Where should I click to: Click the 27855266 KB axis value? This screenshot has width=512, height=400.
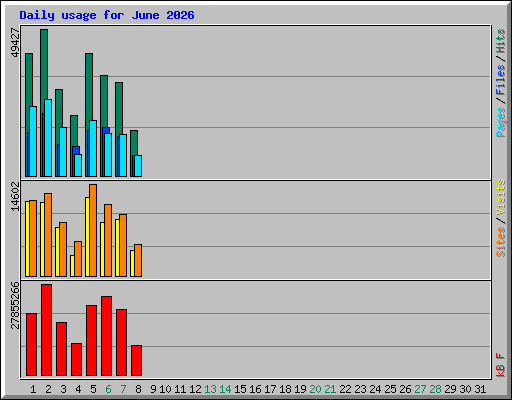point(15,305)
